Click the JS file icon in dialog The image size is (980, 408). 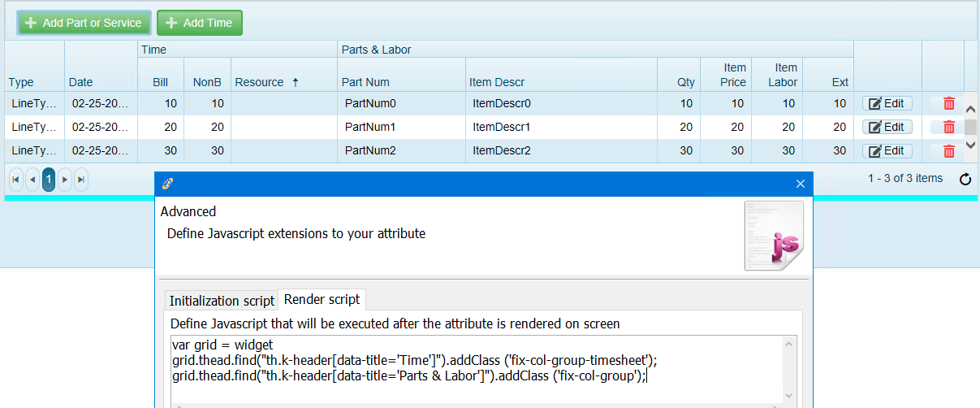pyautogui.click(x=774, y=236)
